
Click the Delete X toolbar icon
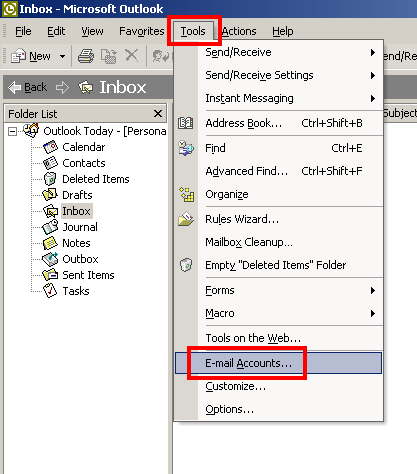(132, 55)
